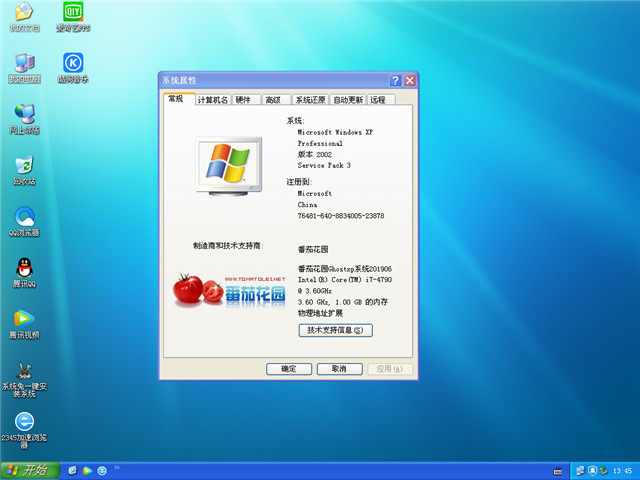Open the 开始 Start menu
Viewport: 640px width, 480px height.
pos(30,471)
